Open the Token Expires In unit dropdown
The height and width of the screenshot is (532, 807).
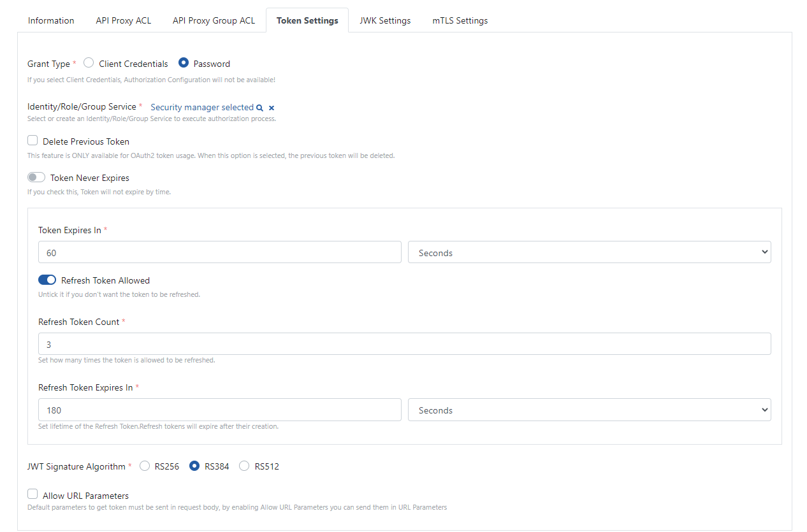(x=589, y=253)
